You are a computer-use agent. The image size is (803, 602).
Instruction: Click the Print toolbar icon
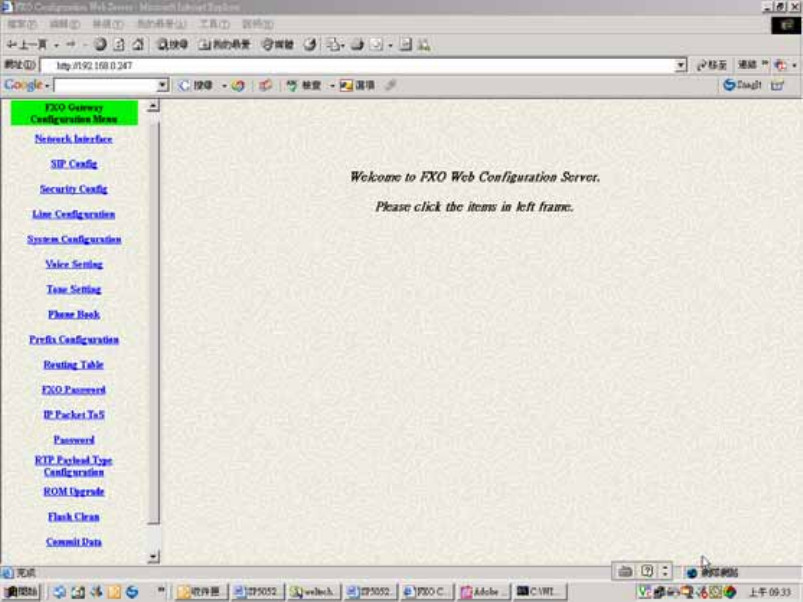[x=357, y=45]
